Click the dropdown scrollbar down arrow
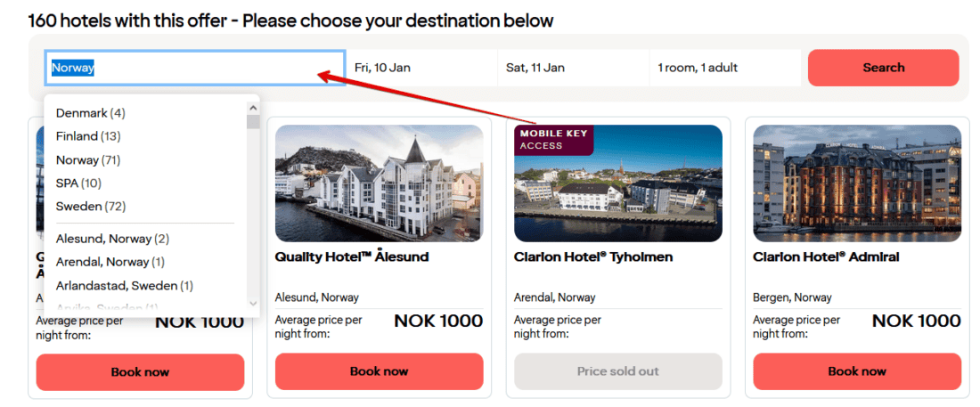Image resolution: width=980 pixels, height=407 pixels. point(253,305)
